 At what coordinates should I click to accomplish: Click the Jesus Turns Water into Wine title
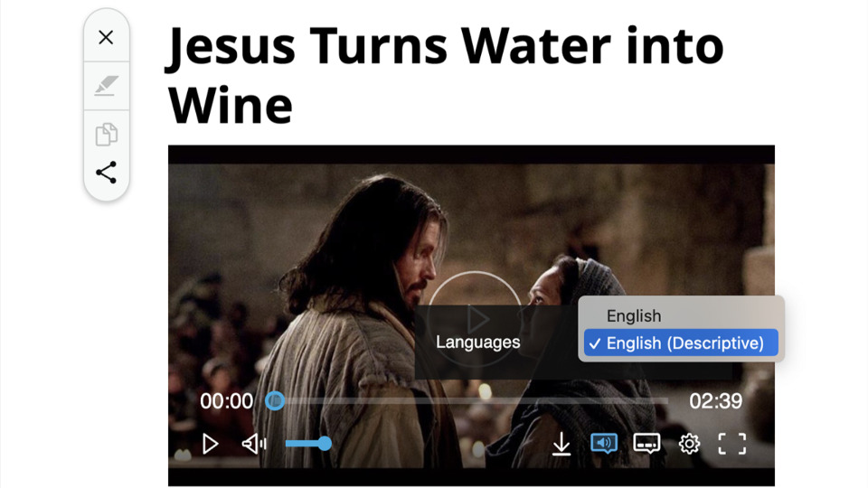(446, 75)
